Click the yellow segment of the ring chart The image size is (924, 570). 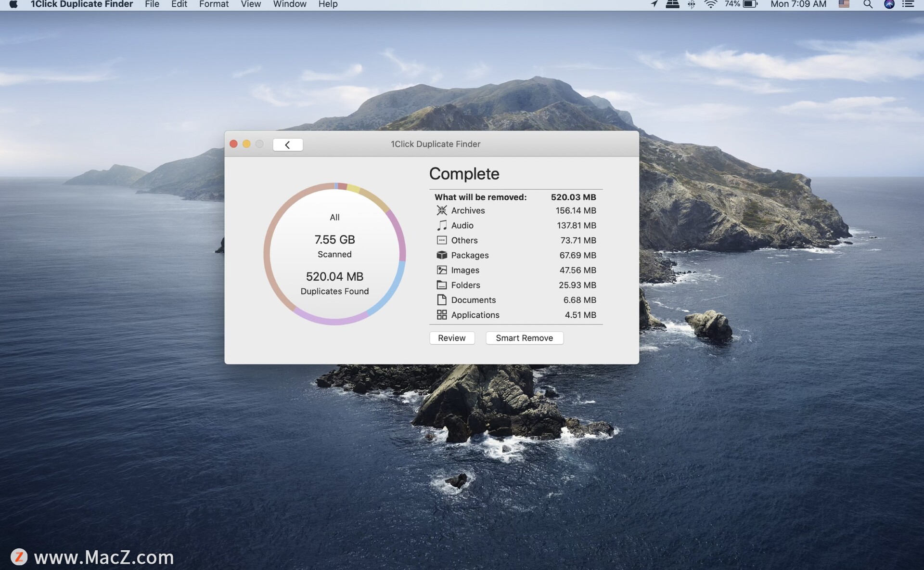coord(353,188)
